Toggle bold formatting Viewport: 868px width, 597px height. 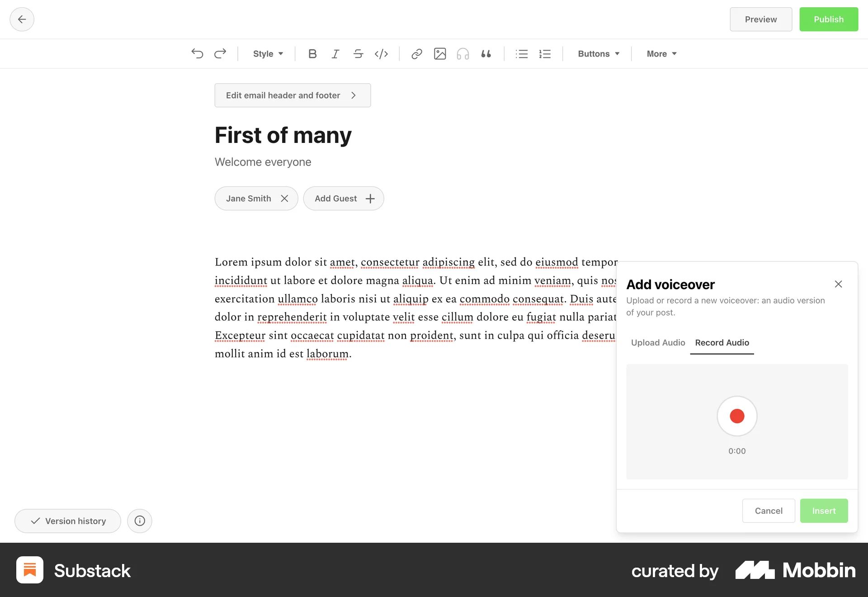(x=312, y=54)
